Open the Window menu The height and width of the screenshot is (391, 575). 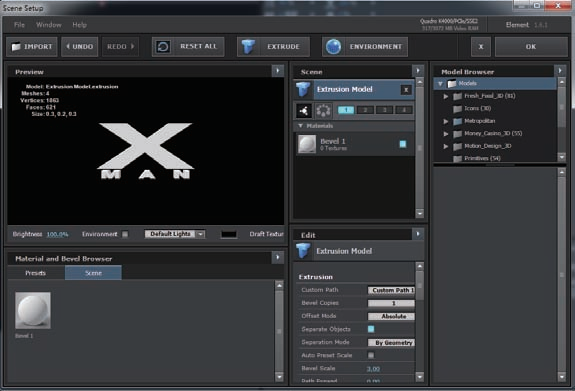49,25
